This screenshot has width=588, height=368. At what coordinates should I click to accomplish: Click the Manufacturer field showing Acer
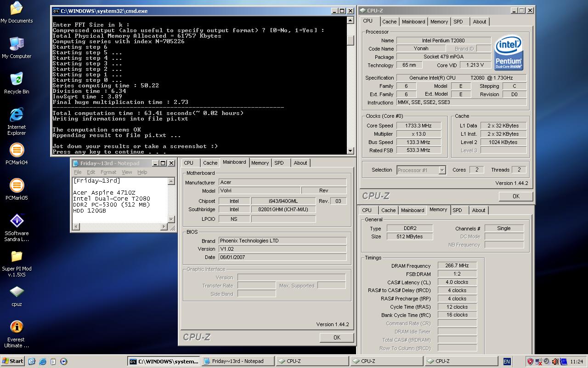click(283, 182)
